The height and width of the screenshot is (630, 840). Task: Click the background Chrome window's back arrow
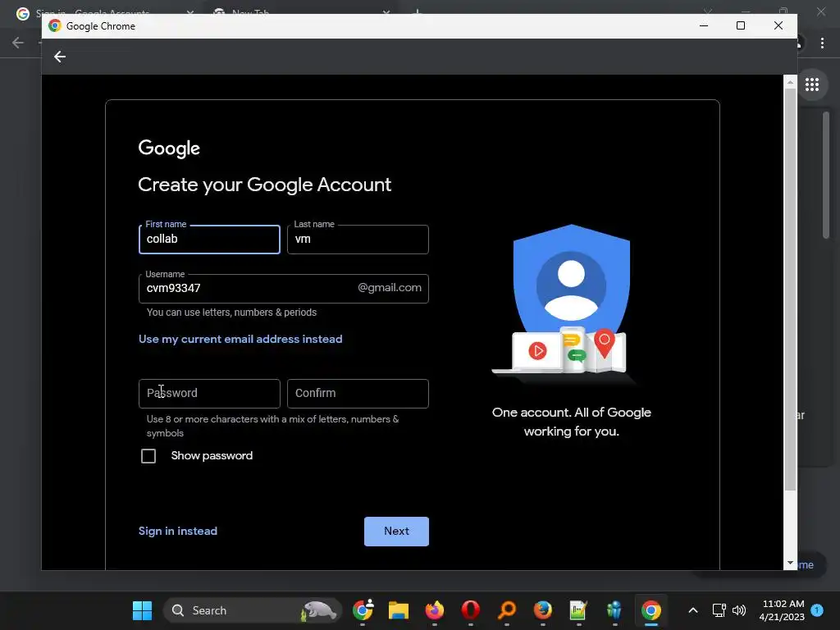pos(18,43)
